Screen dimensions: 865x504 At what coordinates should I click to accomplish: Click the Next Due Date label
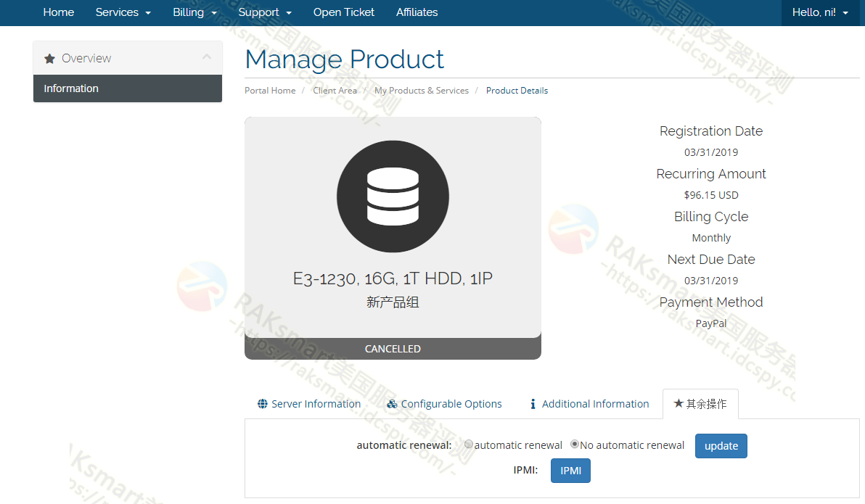pyautogui.click(x=711, y=259)
